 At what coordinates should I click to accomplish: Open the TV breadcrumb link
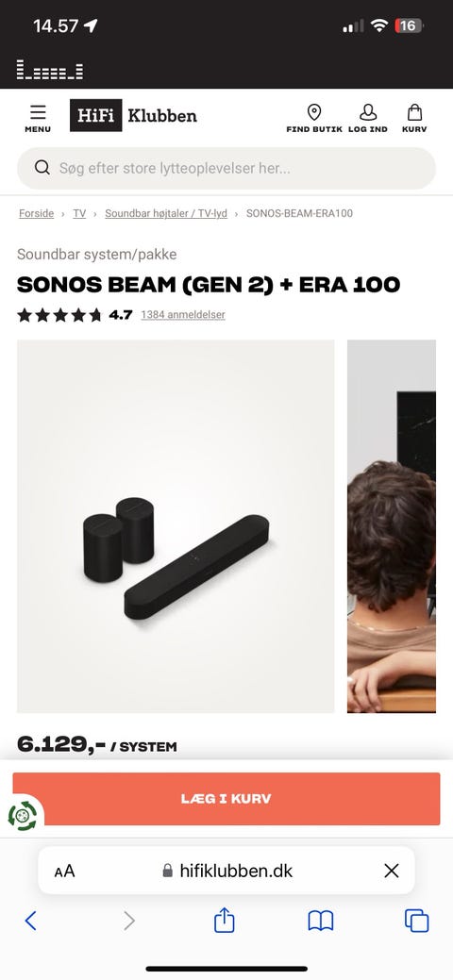click(79, 214)
